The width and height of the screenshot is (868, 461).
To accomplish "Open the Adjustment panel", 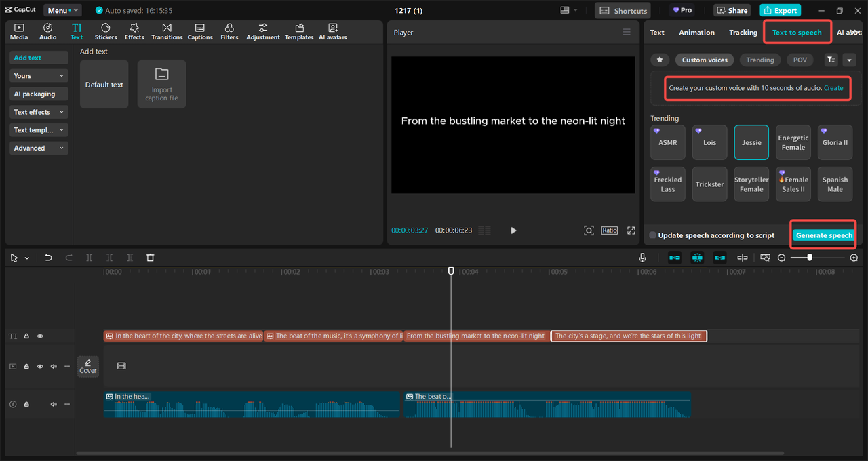I will tap(263, 31).
